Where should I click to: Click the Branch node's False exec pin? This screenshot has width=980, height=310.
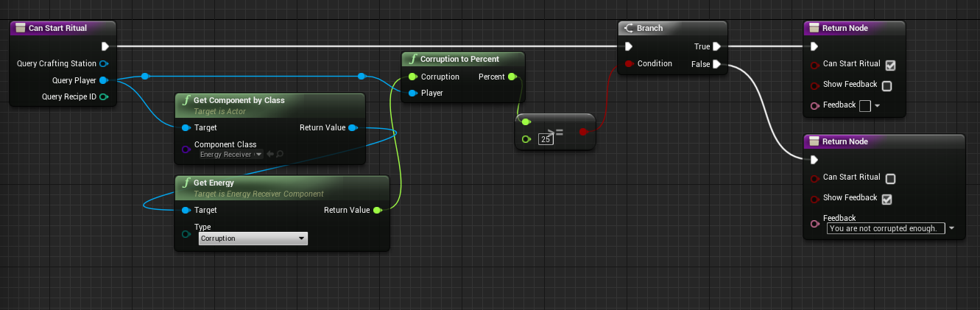[716, 65]
